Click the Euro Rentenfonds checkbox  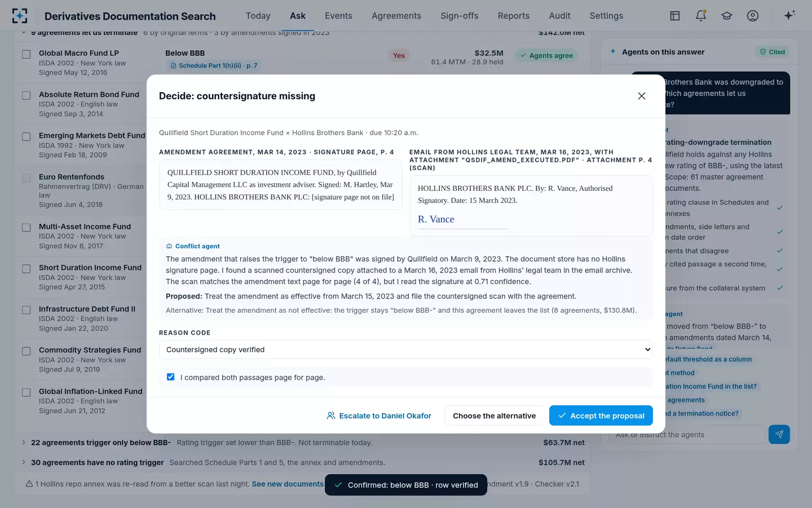coord(27,178)
